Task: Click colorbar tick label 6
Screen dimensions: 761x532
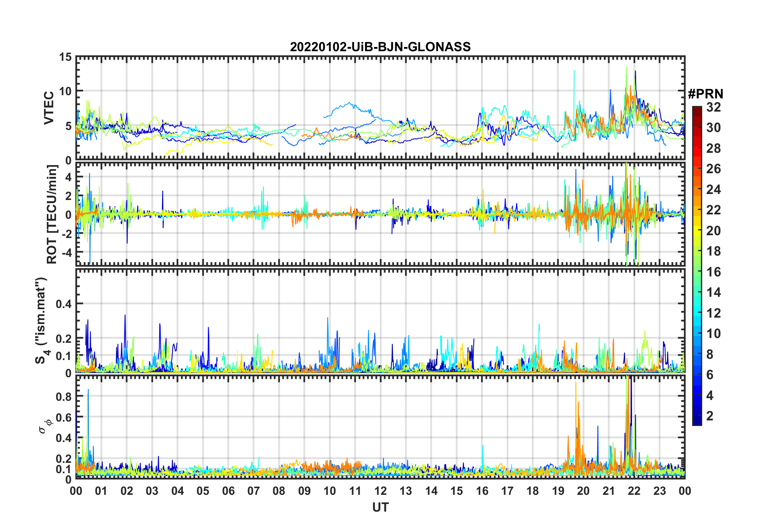Action: pos(710,375)
